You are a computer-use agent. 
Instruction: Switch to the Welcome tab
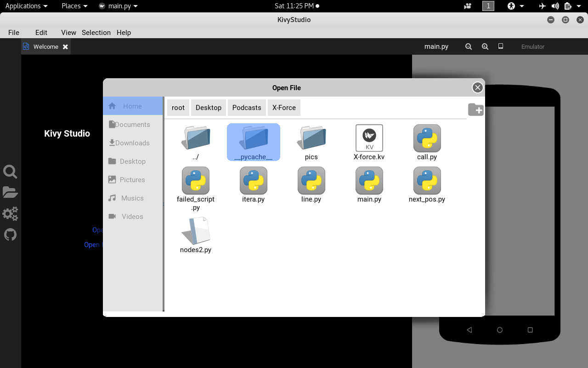point(46,46)
